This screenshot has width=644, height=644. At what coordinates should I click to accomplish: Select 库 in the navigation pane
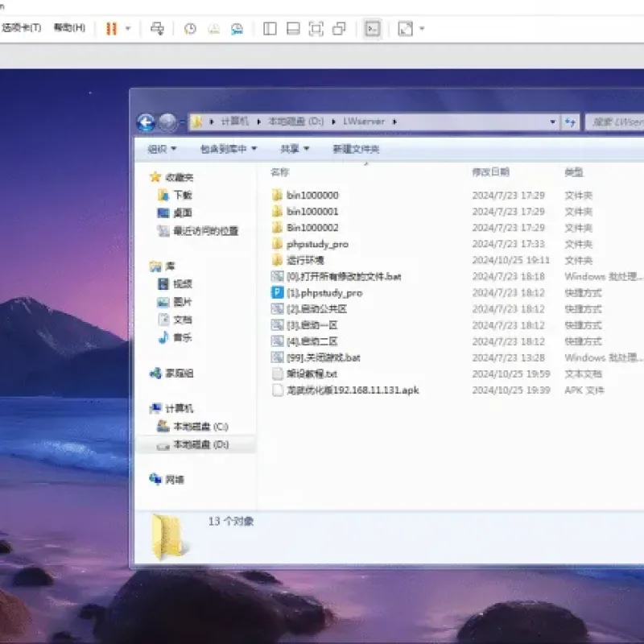pyautogui.click(x=170, y=266)
